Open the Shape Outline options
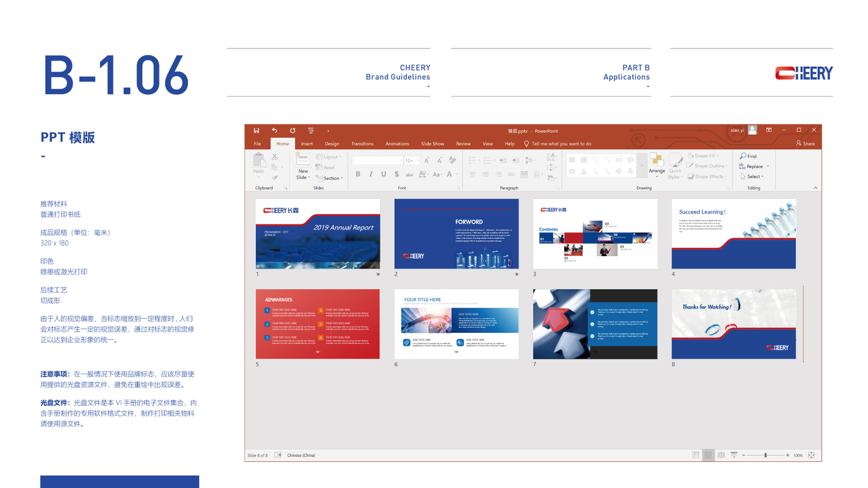Viewport: 868px width, 488px height. [x=707, y=166]
